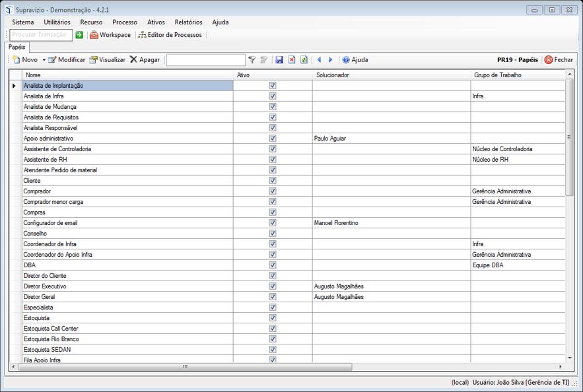The height and width of the screenshot is (392, 583).
Task: Toggle Ativo checkbox for Configurador de email
Action: coord(273,222)
